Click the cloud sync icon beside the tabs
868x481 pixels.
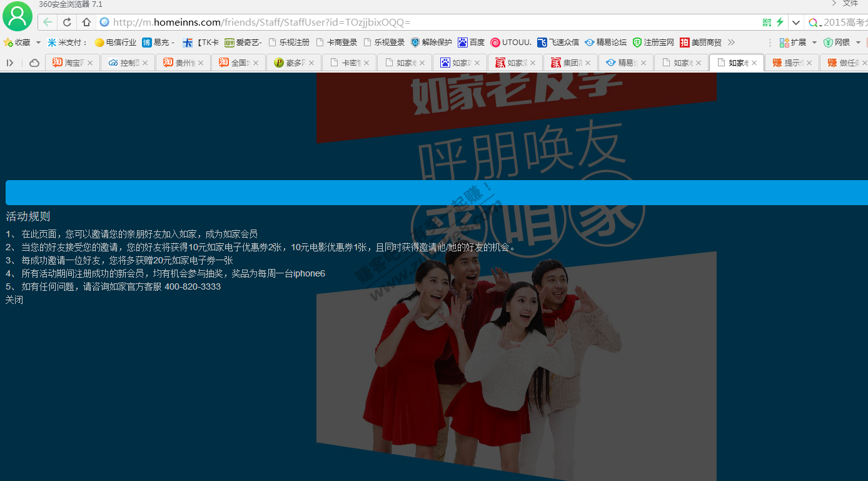coord(34,63)
